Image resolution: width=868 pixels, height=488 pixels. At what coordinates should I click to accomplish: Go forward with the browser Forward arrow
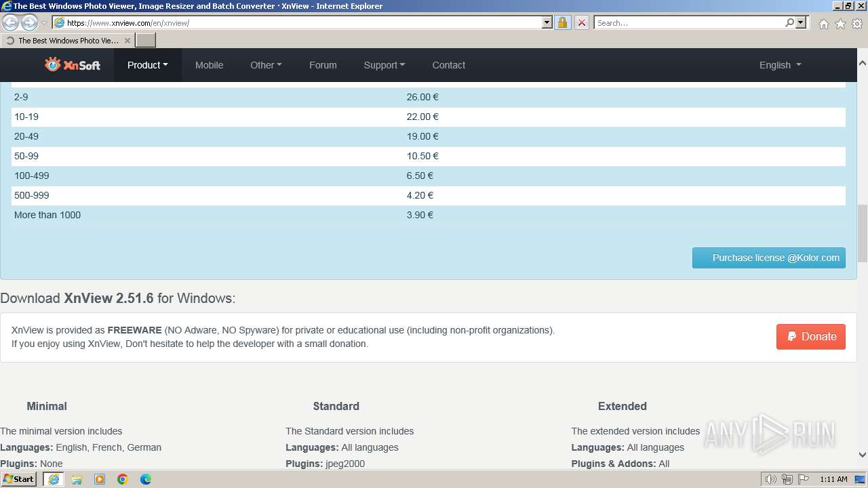tap(29, 22)
